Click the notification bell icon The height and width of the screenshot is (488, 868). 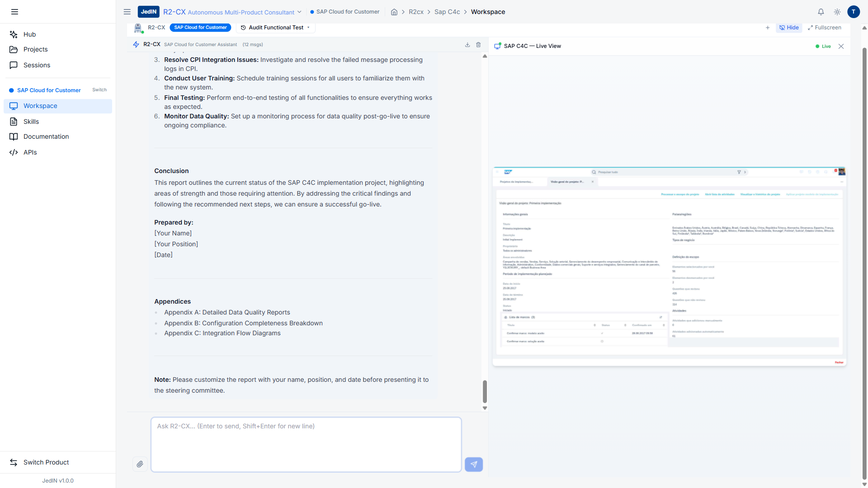pos(821,12)
